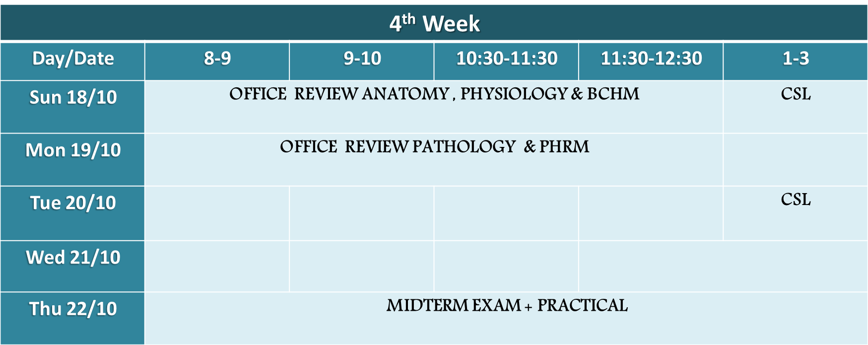This screenshot has height=345, width=868.
Task: Select the 8-9 time column header
Action: point(217,61)
